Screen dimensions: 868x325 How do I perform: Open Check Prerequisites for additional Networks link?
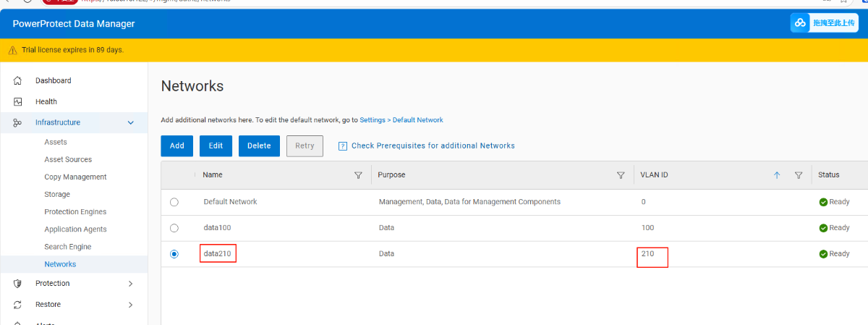pyautogui.click(x=433, y=145)
